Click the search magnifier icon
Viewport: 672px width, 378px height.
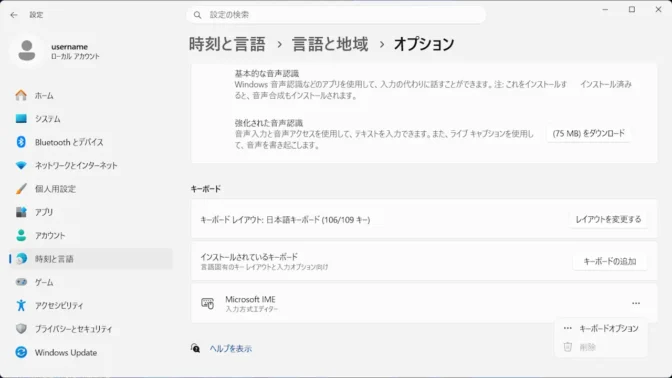point(197,15)
